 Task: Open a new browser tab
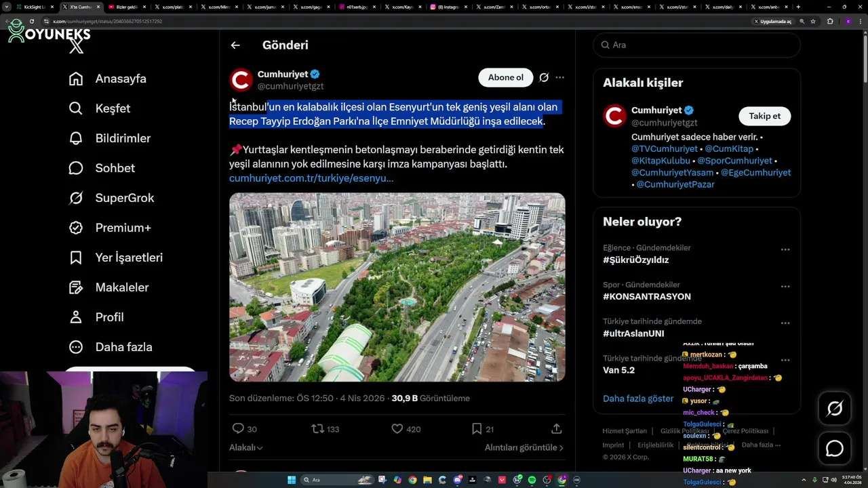[798, 7]
